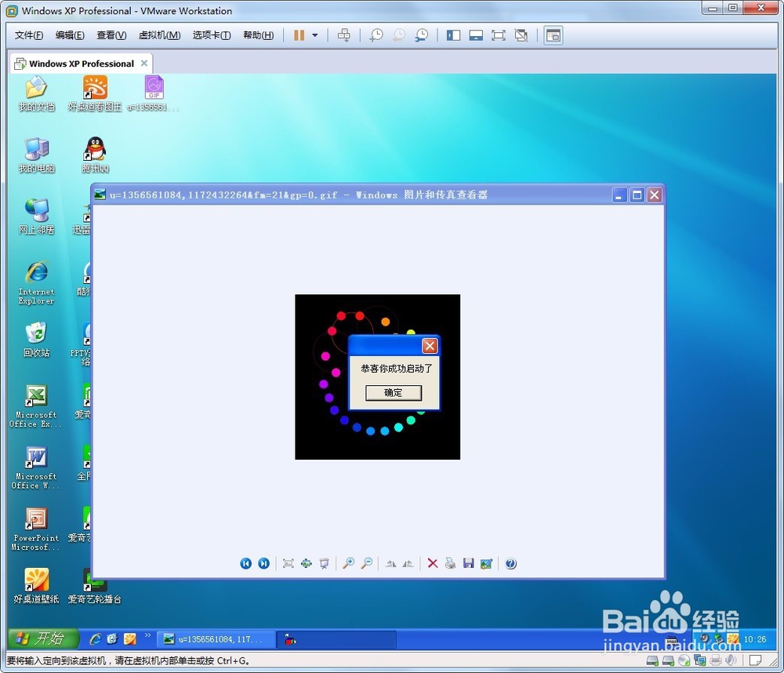
Task: Expand quick launch overflow chevron
Action: point(147,636)
